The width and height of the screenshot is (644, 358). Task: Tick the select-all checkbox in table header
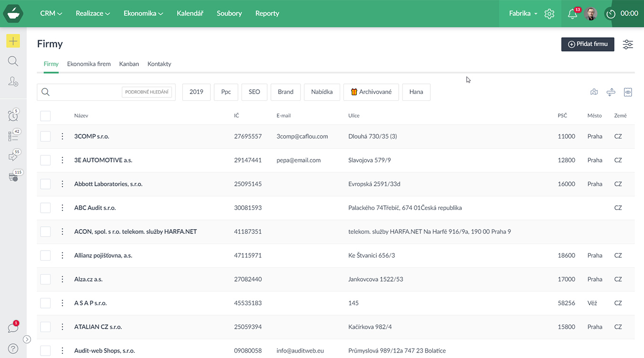[x=45, y=116]
